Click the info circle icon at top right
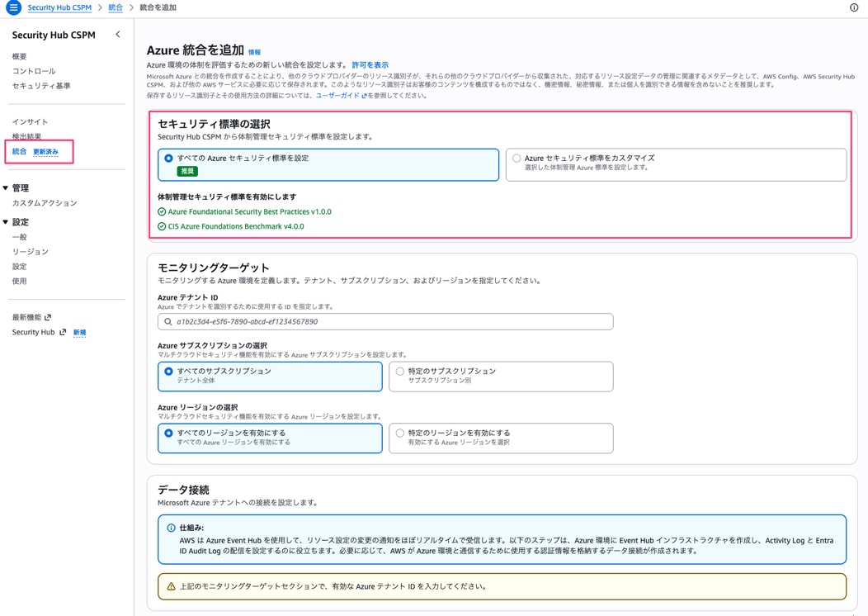The height and width of the screenshot is (616, 868). (854, 7)
